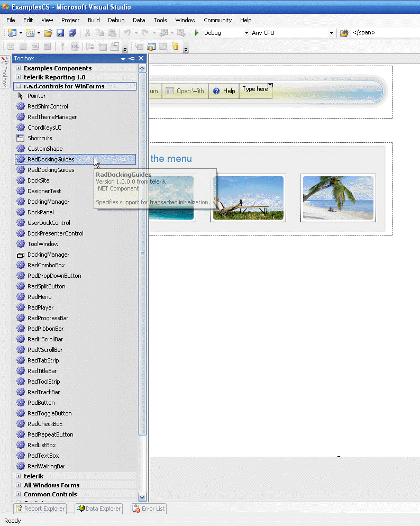Click the New Project toolbar icon
Viewport: 420px width, 526px height.
pyautogui.click(x=12, y=33)
